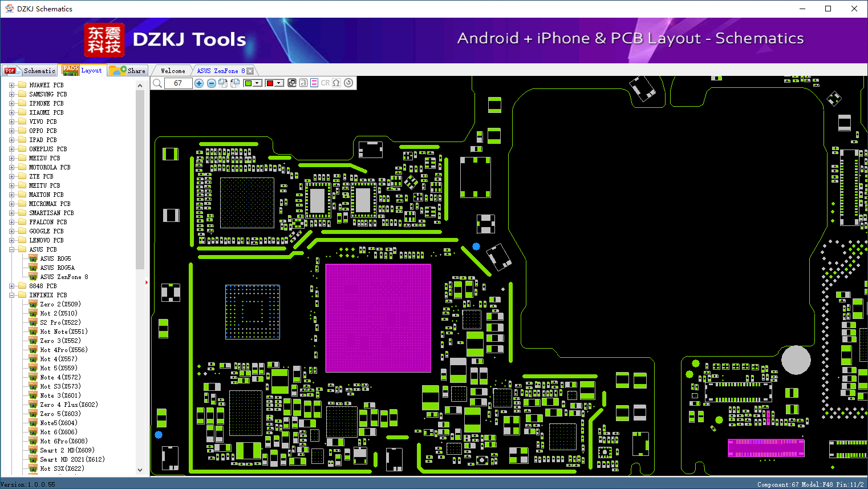The image size is (868, 489).
Task: Click the red panel-collapse arrow on the splitter
Action: [147, 282]
